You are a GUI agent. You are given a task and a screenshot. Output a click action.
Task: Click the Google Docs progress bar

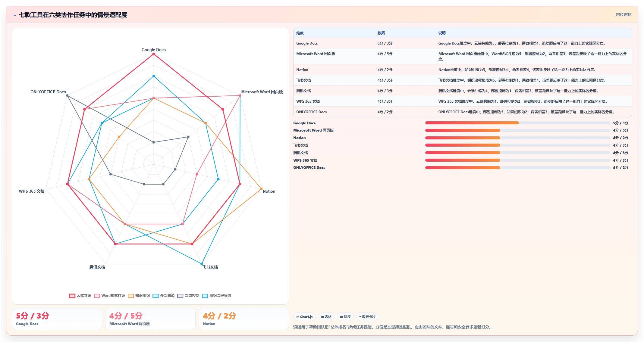pos(518,123)
